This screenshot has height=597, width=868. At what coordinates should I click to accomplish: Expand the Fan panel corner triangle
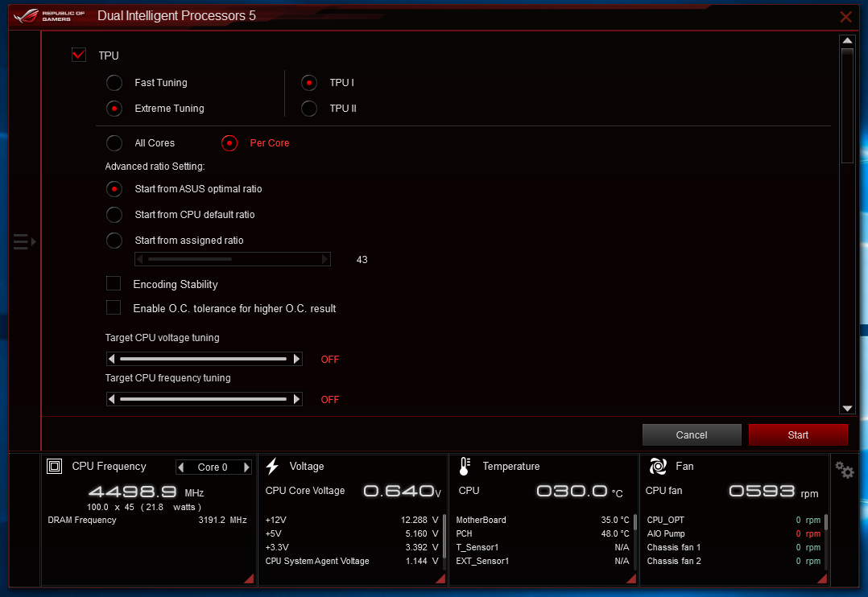tap(822, 578)
